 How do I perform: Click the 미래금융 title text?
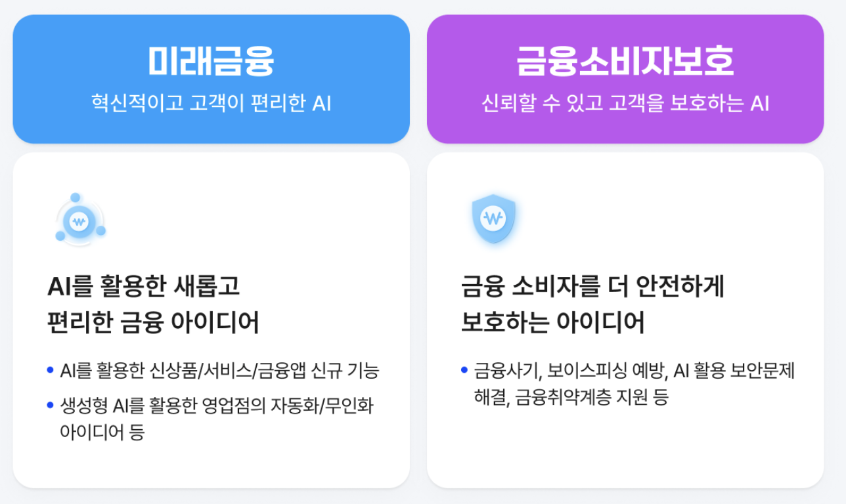[x=211, y=62]
